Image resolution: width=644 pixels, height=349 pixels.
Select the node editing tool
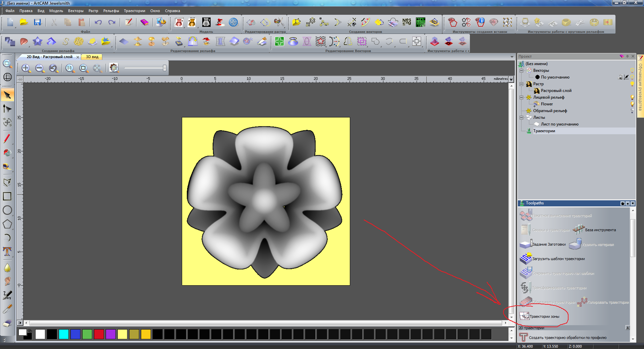tap(7, 109)
